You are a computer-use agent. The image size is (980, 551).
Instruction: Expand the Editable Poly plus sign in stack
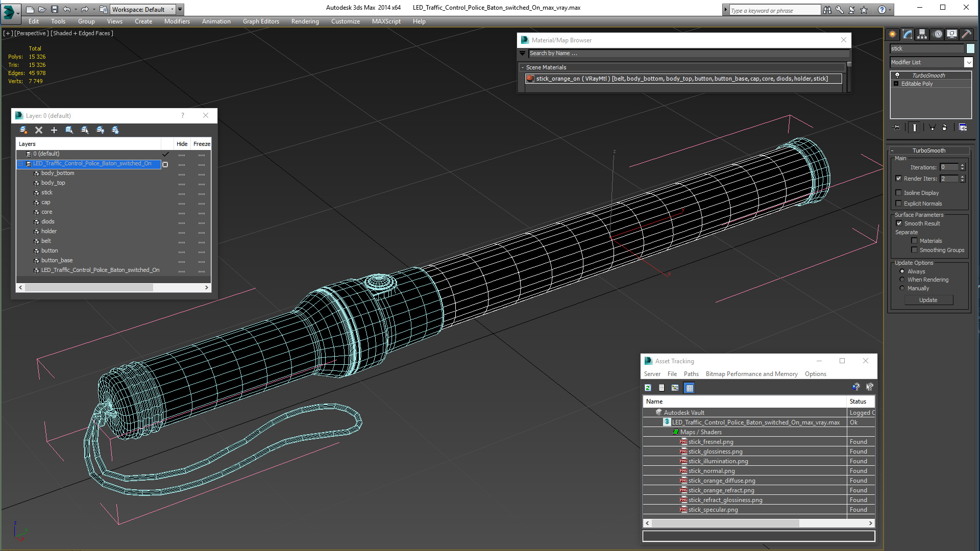(896, 84)
